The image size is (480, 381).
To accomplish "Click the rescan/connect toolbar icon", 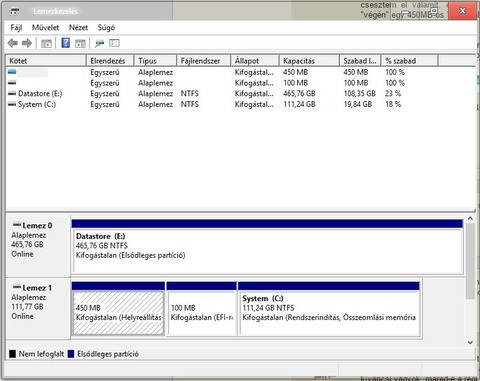I will tap(99, 43).
